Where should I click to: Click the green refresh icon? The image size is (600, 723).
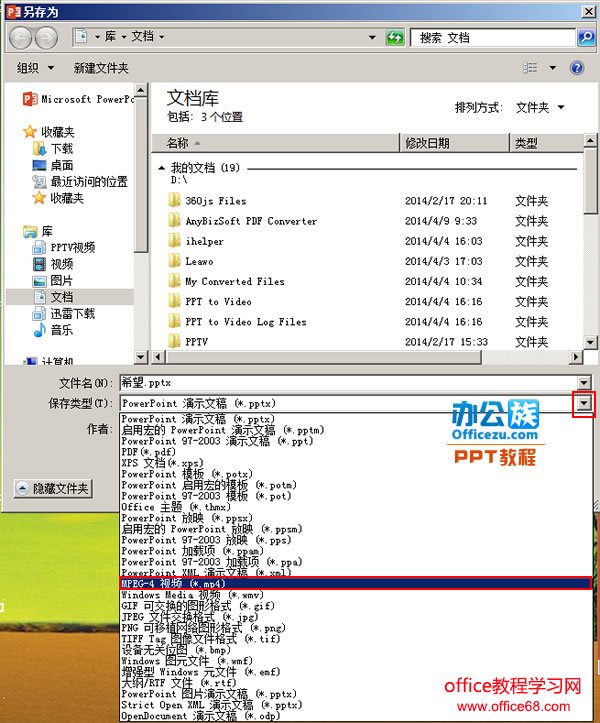[x=395, y=37]
